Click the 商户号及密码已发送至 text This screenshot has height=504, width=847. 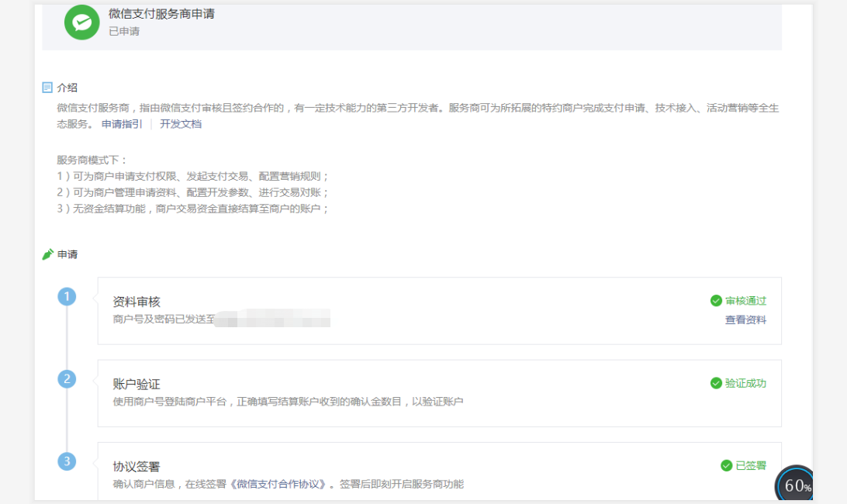164,319
